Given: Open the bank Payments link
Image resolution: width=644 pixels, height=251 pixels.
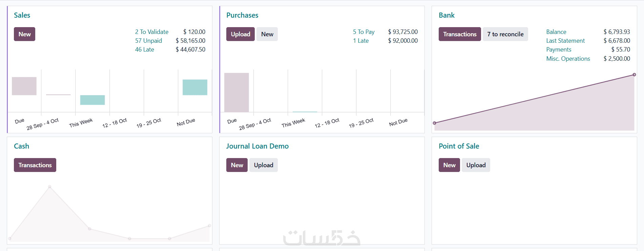Looking at the screenshot, I should pos(558,50).
